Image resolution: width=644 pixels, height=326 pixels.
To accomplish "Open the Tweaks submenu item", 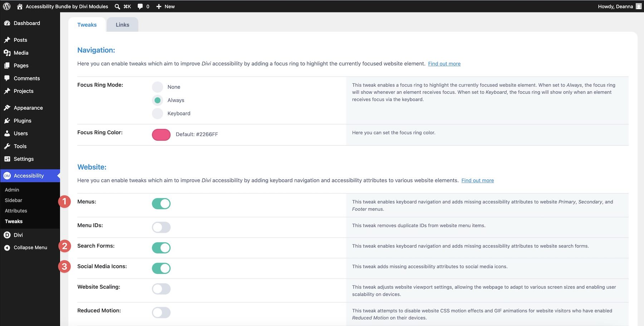I will [x=14, y=221].
